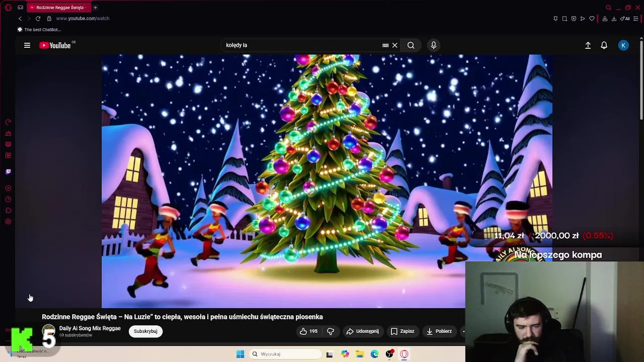
Task: Go to the YouTube home logo
Action: 55,45
